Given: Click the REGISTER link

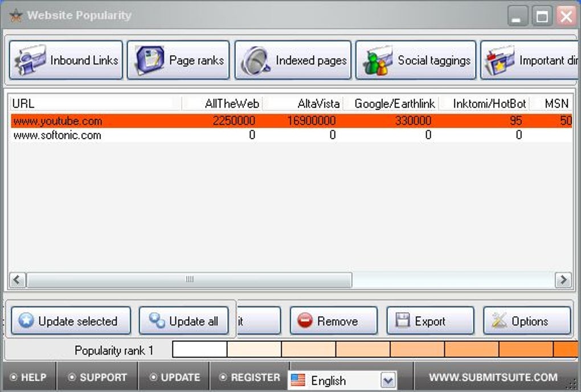Looking at the screenshot, I should tap(249, 377).
